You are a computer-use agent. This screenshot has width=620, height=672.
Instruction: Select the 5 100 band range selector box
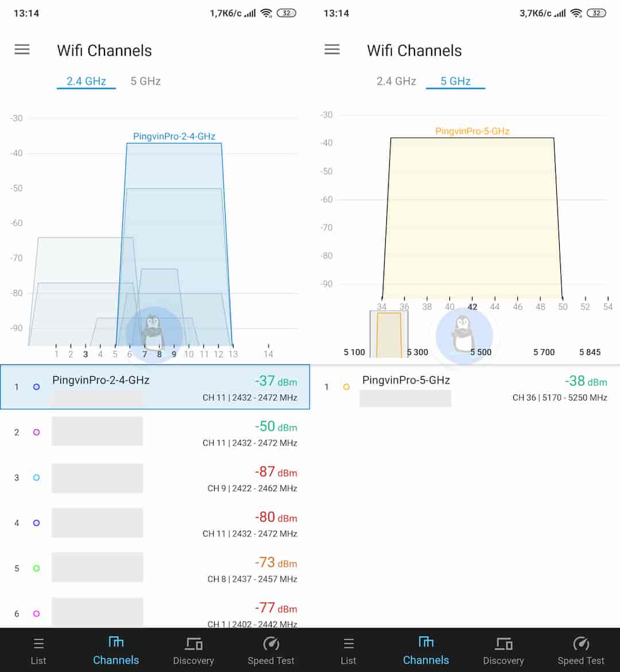(x=389, y=334)
